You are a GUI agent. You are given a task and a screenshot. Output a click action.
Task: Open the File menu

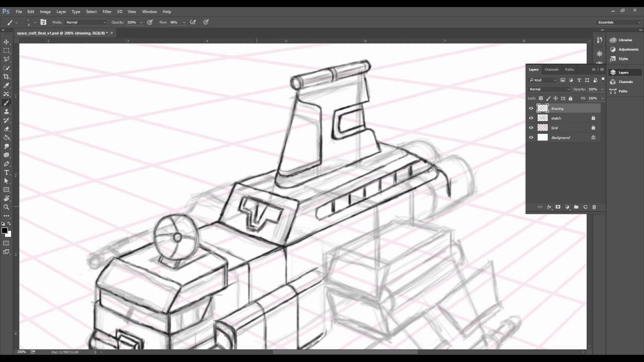[19, 12]
